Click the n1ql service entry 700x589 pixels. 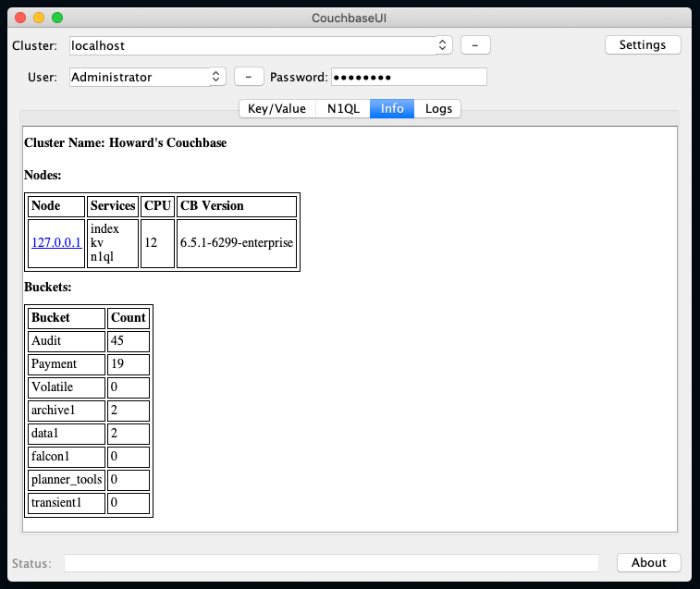(x=102, y=257)
